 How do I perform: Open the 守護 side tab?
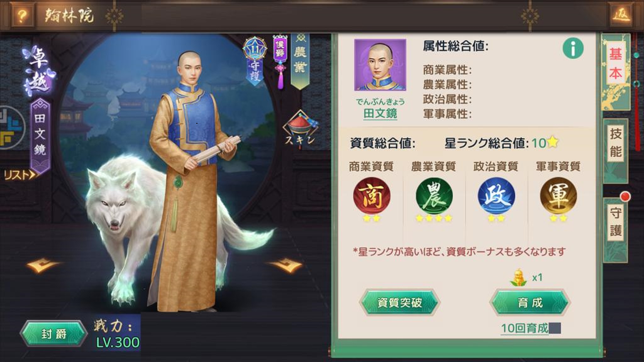(615, 221)
